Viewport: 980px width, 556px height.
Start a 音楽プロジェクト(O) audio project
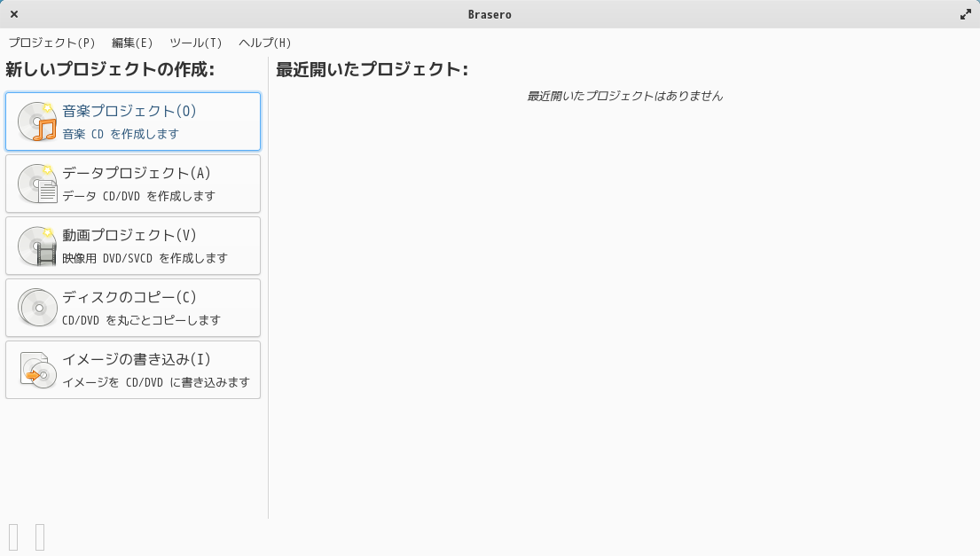(133, 121)
